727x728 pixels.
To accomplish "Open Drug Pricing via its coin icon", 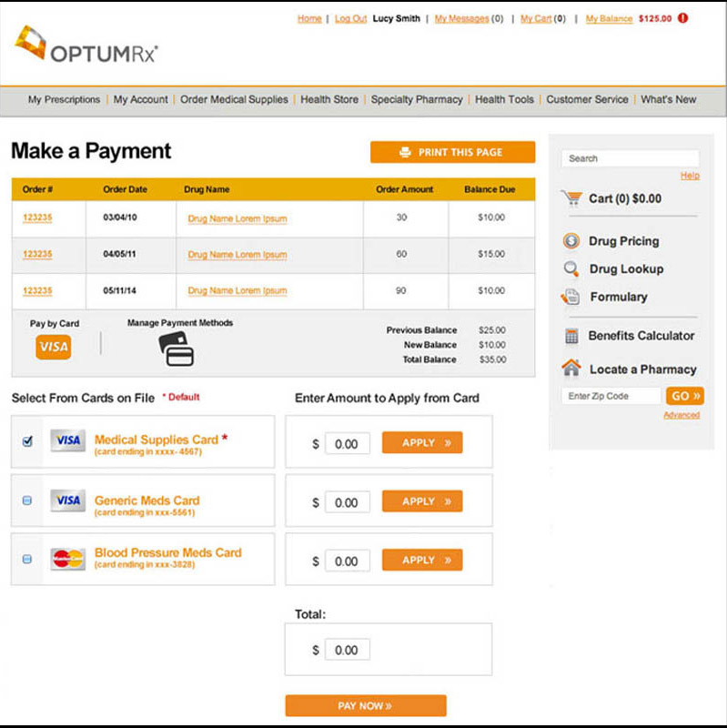I will [571, 241].
